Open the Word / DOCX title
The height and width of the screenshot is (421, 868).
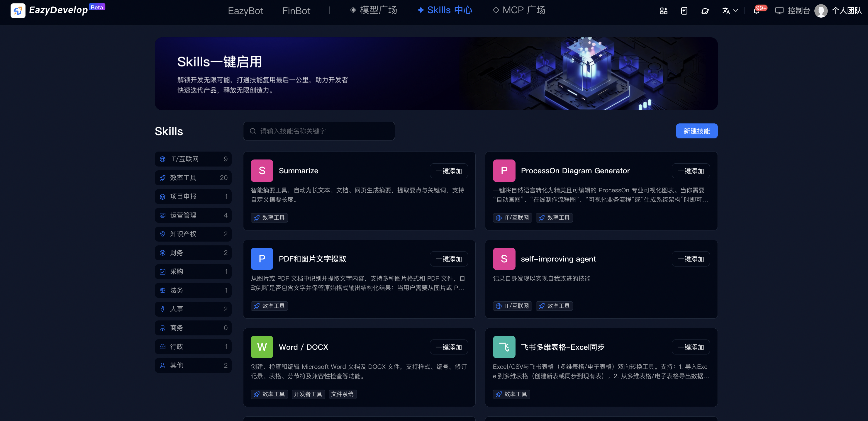pyautogui.click(x=303, y=347)
